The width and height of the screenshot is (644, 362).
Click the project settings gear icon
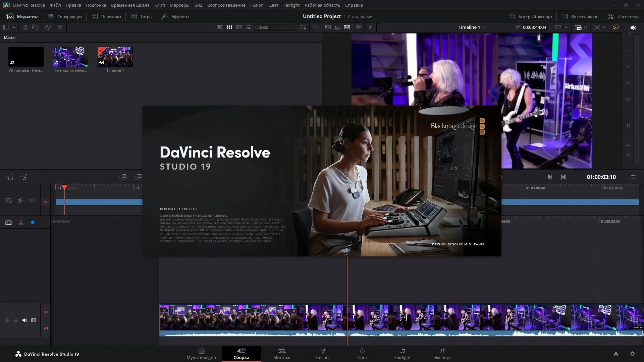click(x=632, y=354)
